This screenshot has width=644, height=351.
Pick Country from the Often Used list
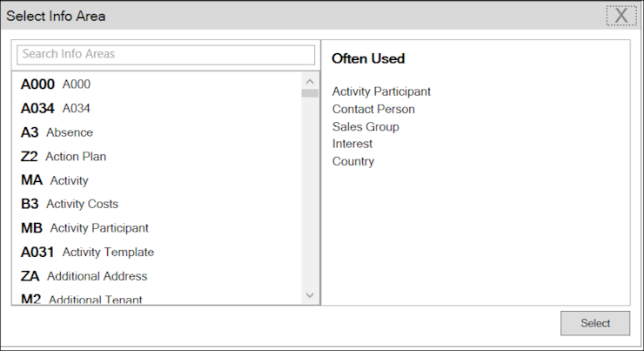coord(353,161)
